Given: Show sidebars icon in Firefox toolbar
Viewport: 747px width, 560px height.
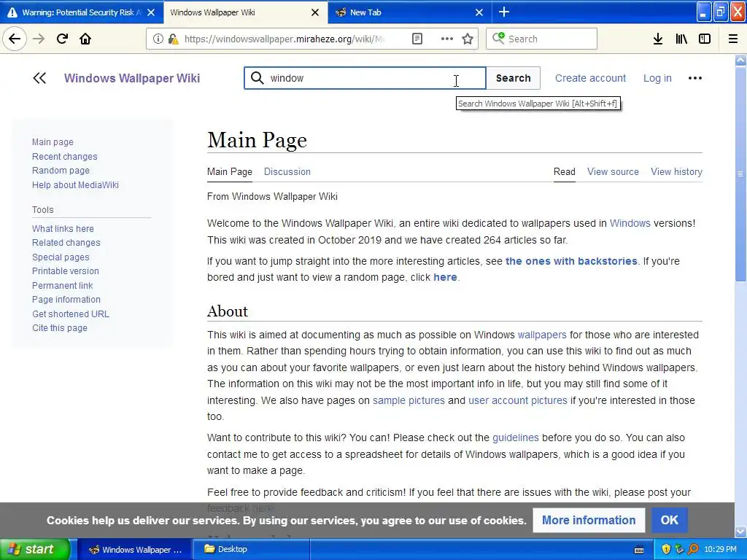Looking at the screenshot, I should point(705,39).
